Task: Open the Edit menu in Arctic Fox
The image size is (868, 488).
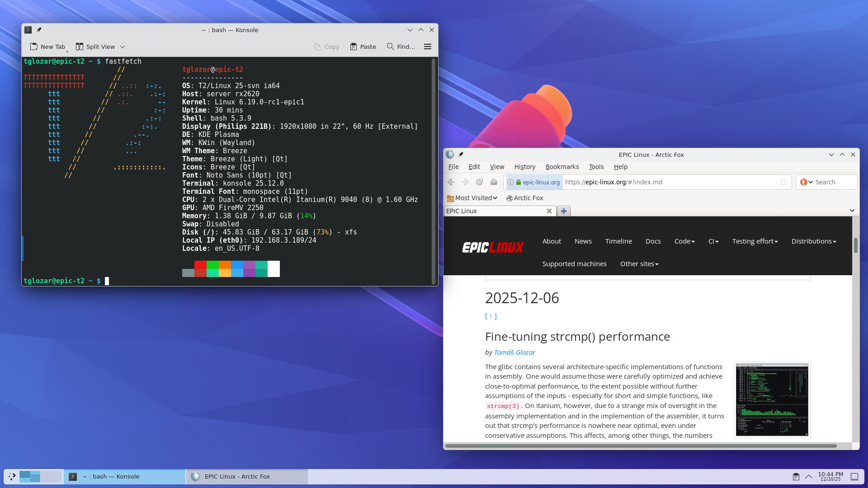Action: click(x=474, y=167)
